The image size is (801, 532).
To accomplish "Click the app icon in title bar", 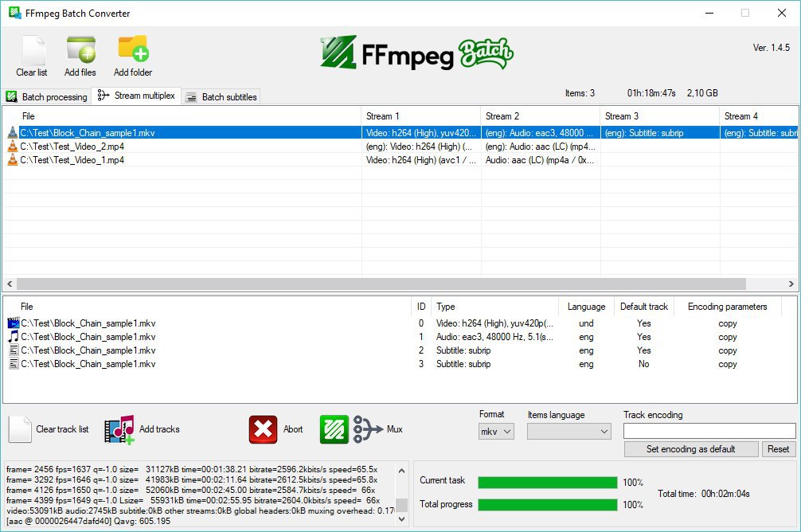I will (x=14, y=13).
